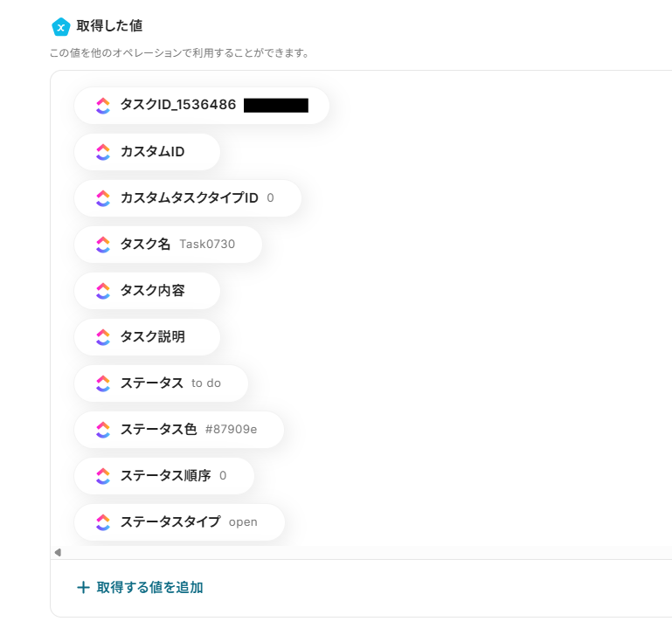
Task: Pick the ステータス色 #87909e value
Action: pyautogui.click(x=231, y=430)
